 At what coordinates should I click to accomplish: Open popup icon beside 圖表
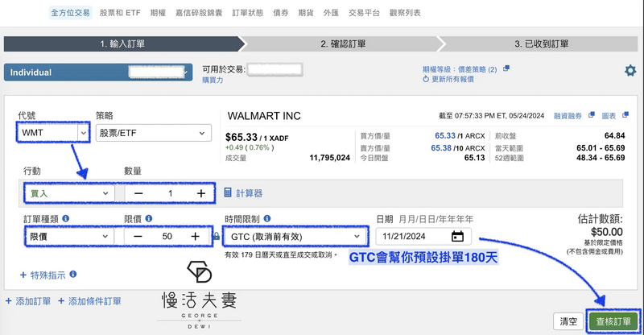click(x=625, y=115)
